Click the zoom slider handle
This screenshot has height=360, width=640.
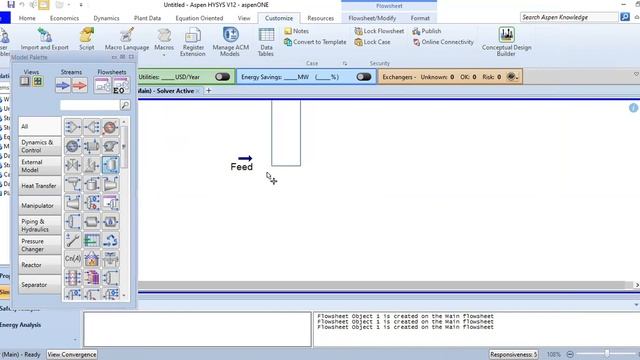pyautogui.click(x=607, y=354)
